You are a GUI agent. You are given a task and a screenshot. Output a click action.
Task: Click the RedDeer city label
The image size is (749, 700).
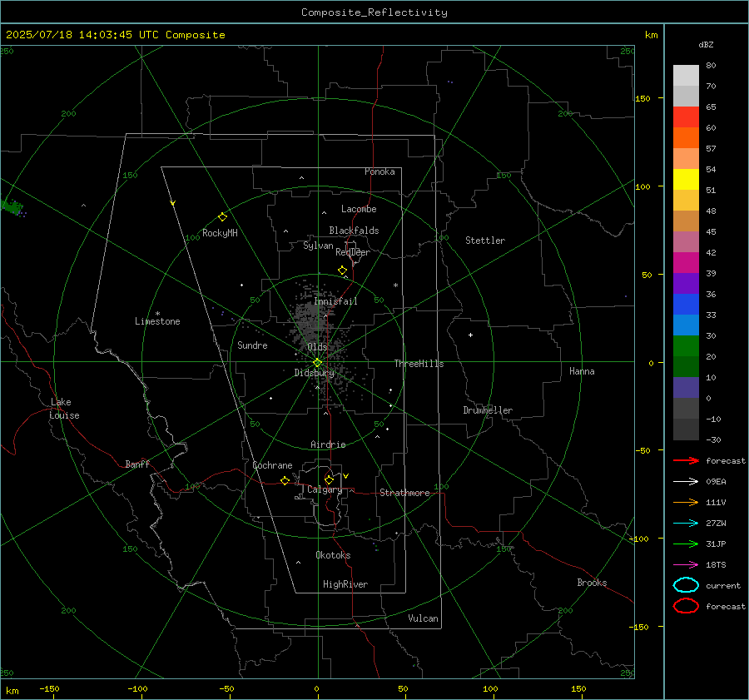pos(353,252)
